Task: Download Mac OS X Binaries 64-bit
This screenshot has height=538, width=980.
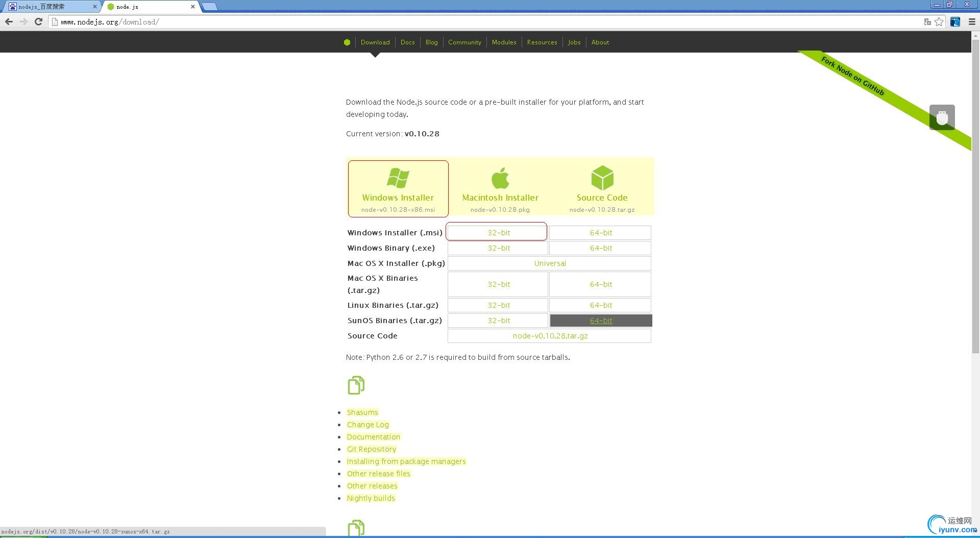Action: tap(601, 284)
